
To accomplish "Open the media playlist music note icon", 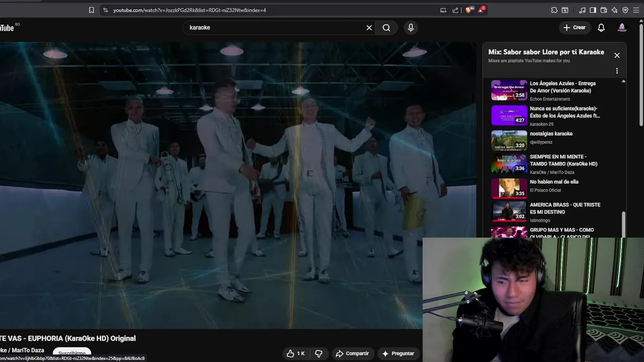I will tap(582, 10).
